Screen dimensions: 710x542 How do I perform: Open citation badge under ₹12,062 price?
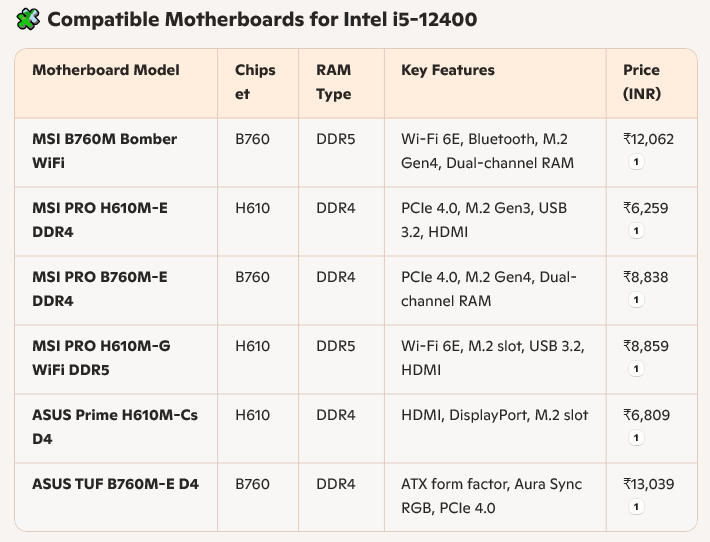pyautogui.click(x=636, y=162)
